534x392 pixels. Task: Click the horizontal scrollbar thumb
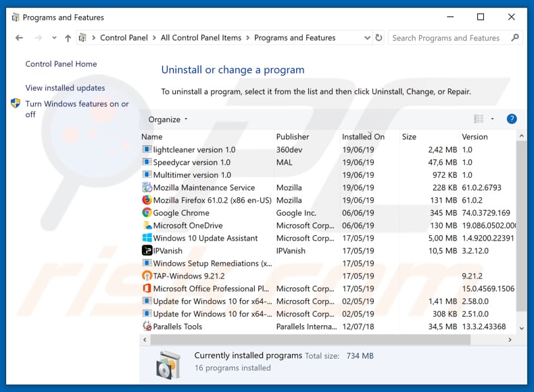(x=310, y=339)
